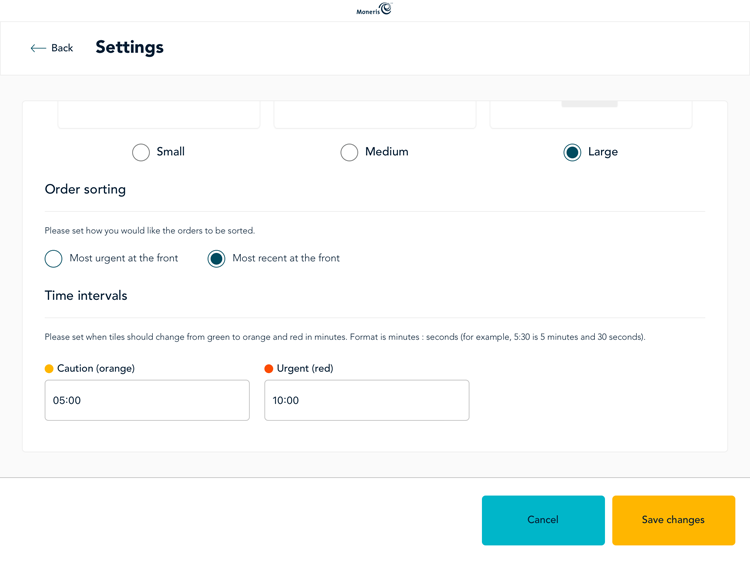The image size is (750, 563).
Task: Click the red Urgent indicator dot
Action: point(268,368)
